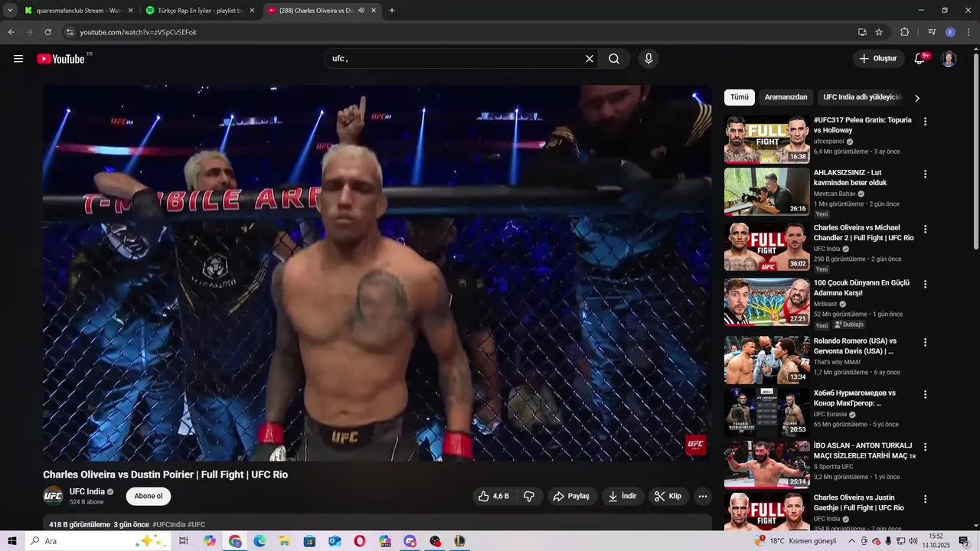
Task: Select the UFC India adlı yükleyici chip
Action: 862,97
